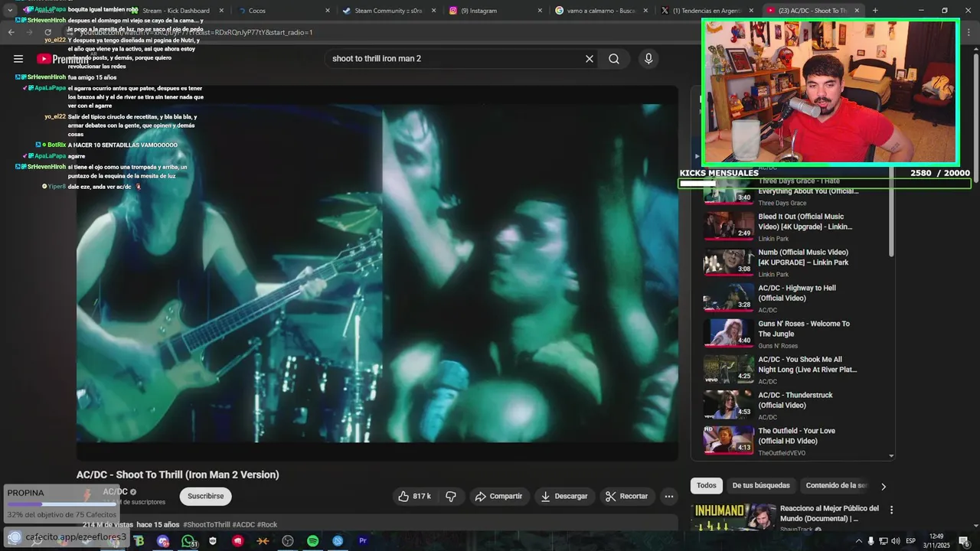Close the AC/DC Shoot To Thrill tab

tap(857, 11)
